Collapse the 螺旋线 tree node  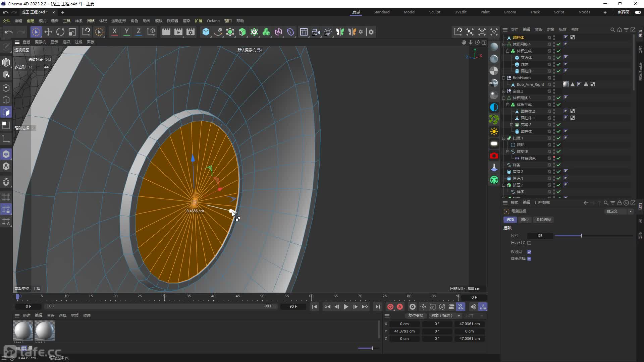click(x=507, y=152)
